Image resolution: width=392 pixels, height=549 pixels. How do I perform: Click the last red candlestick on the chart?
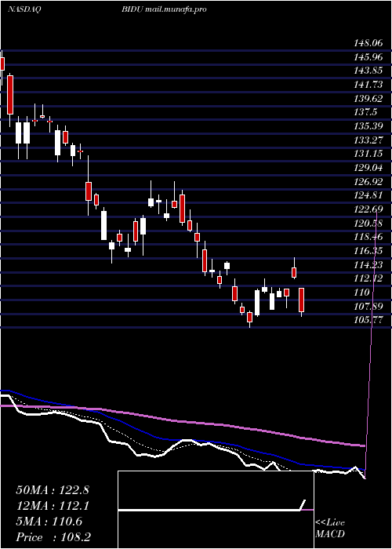(301, 300)
